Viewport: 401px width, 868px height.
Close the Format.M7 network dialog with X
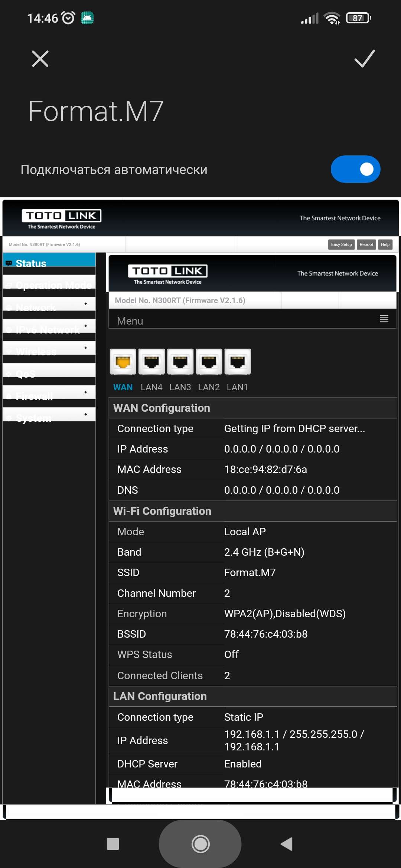[x=40, y=59]
